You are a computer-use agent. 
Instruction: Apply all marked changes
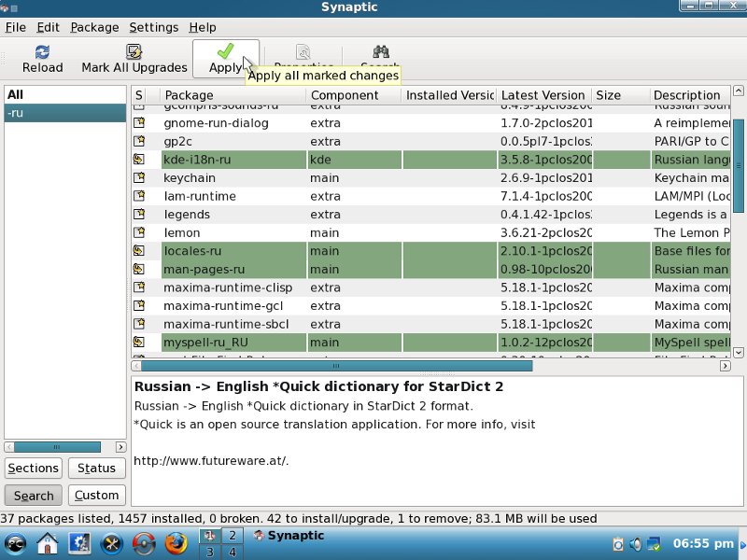coord(225,59)
